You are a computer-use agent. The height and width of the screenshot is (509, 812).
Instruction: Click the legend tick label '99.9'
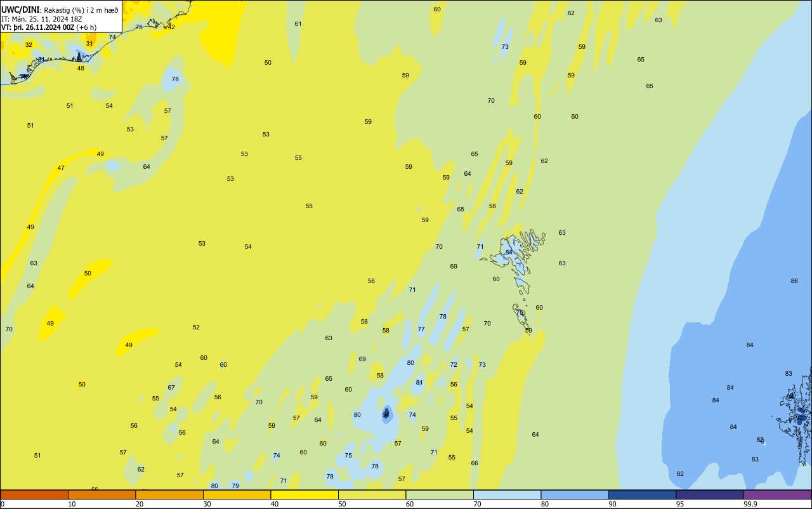point(750,504)
